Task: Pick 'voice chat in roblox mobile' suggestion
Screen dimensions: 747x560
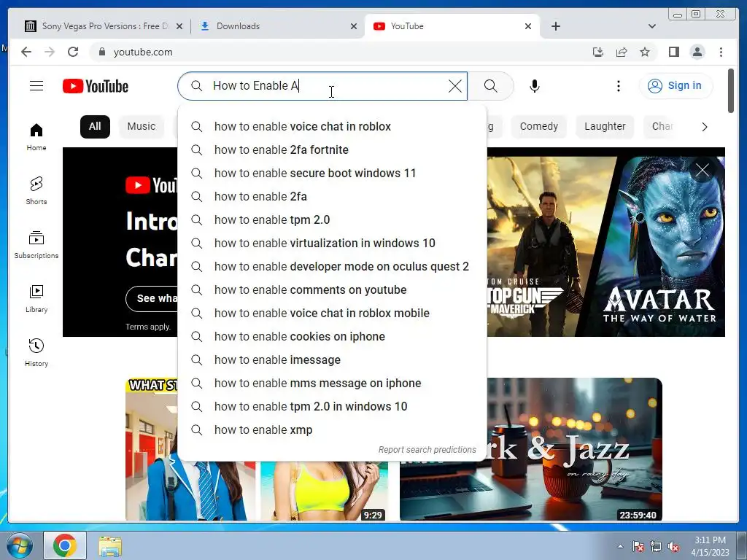Action: coord(332,314)
